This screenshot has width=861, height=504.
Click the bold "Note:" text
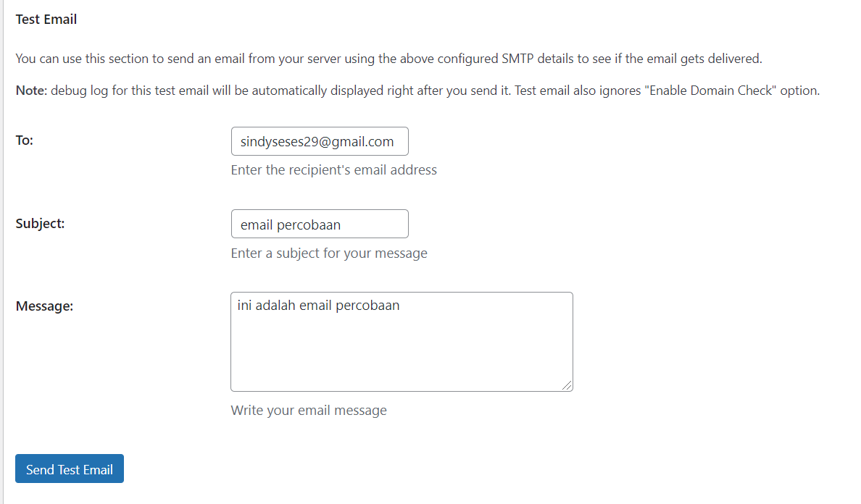[31, 91]
